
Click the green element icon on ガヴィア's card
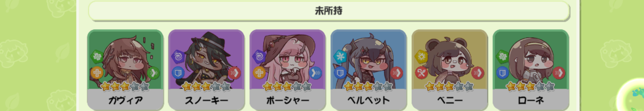[97, 56]
